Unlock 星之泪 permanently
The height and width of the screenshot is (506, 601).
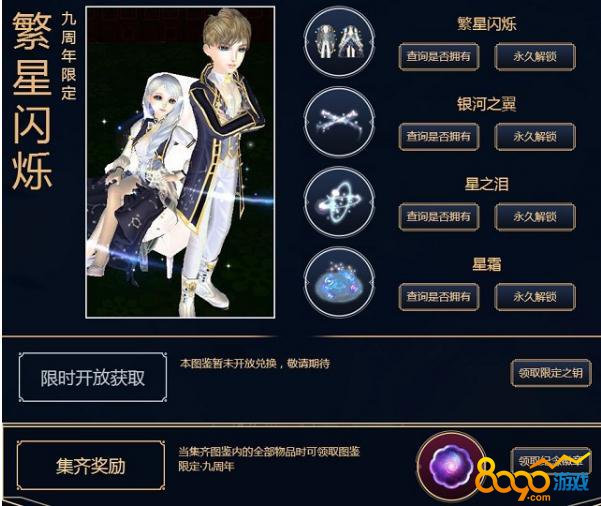pyautogui.click(x=535, y=217)
